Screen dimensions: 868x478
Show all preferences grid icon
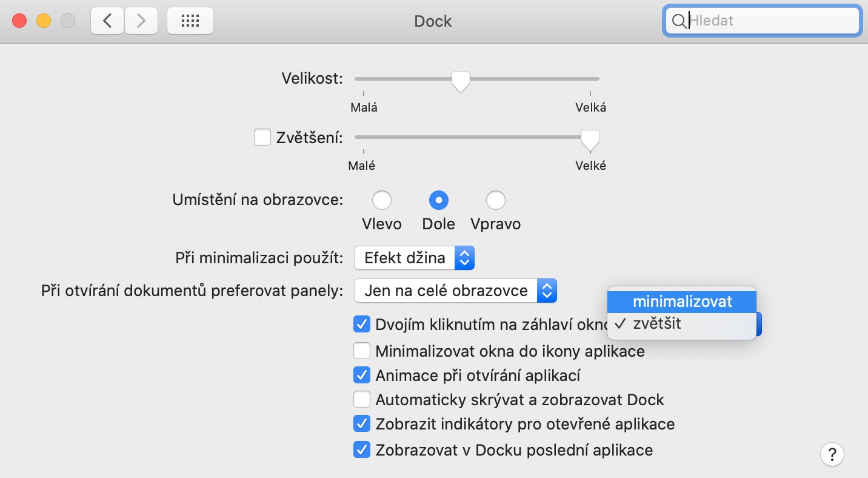(190, 21)
